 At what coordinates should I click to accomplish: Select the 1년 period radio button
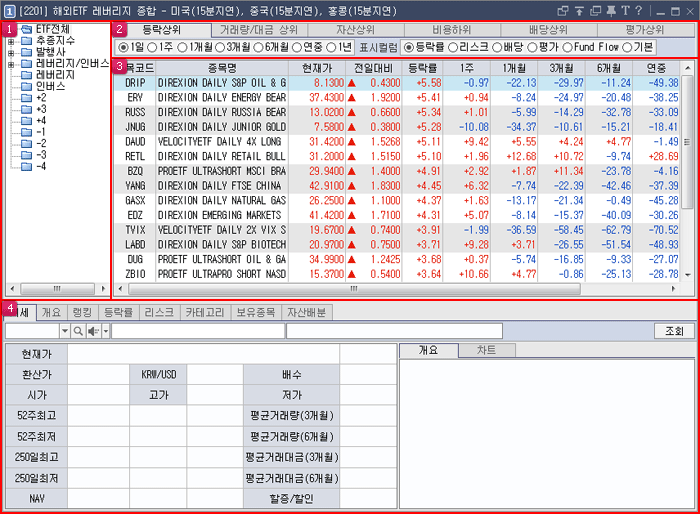point(331,47)
